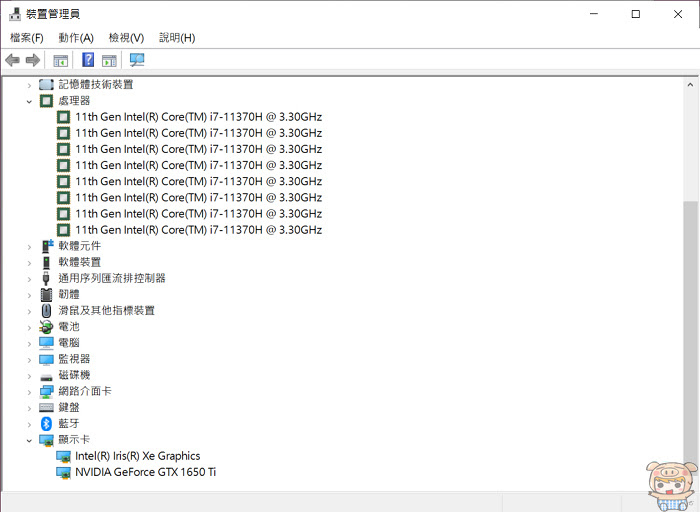Click the 磁碟機 disk drive icon
Screen dimensions: 700x512
pos(46,377)
